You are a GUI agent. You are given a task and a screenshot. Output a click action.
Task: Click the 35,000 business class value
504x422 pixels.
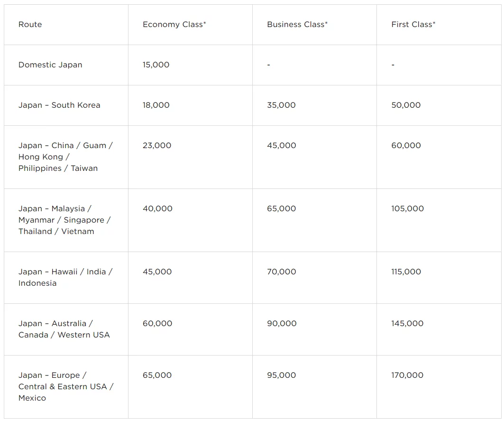(281, 105)
